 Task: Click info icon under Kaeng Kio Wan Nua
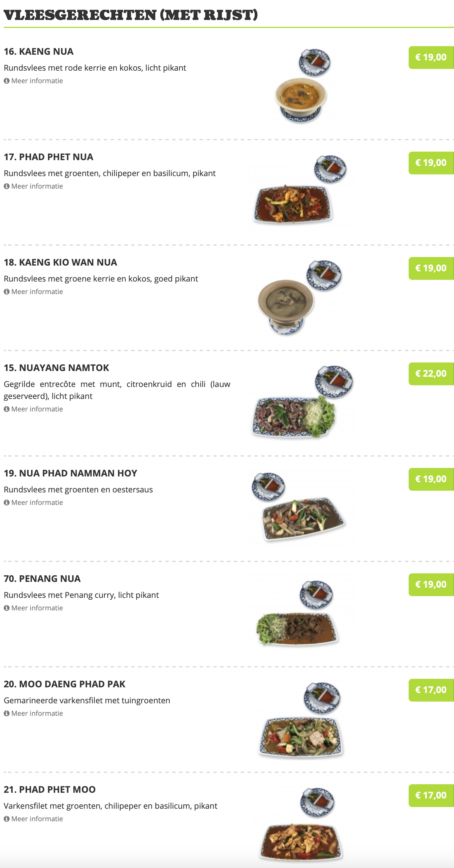6,292
